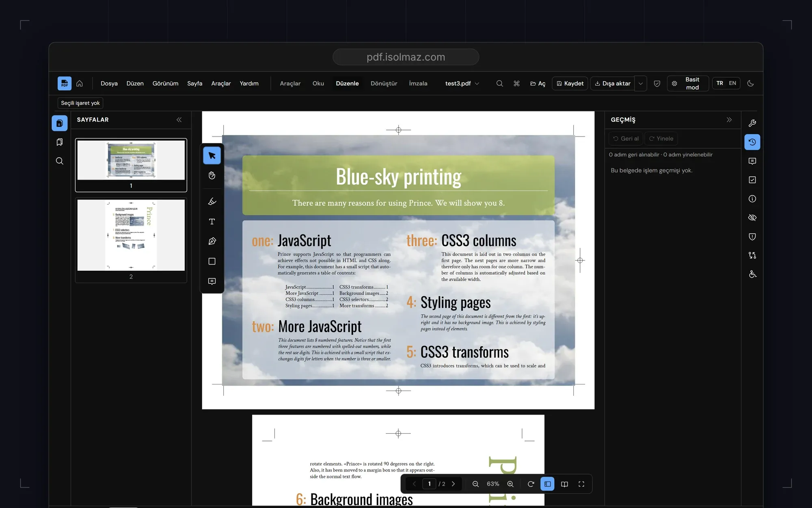This screenshot has width=812, height=508.
Task: Open document info icon on right
Action: (x=752, y=199)
